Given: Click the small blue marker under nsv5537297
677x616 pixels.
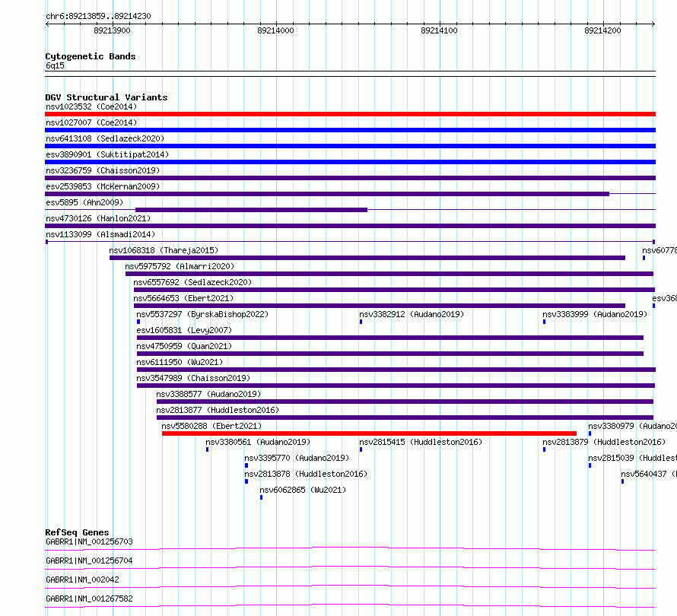Looking at the screenshot, I should pos(138,322).
